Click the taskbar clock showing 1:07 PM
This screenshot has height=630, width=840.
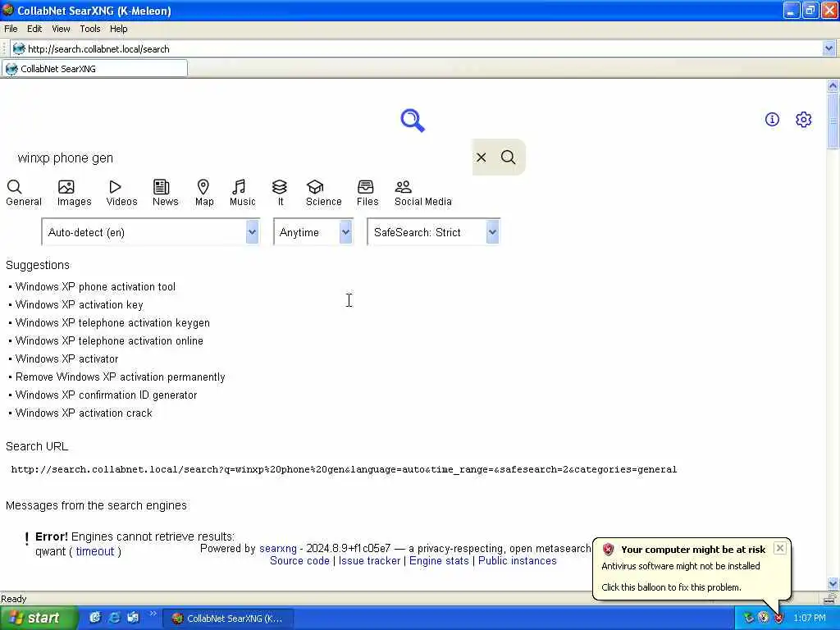[x=810, y=618]
